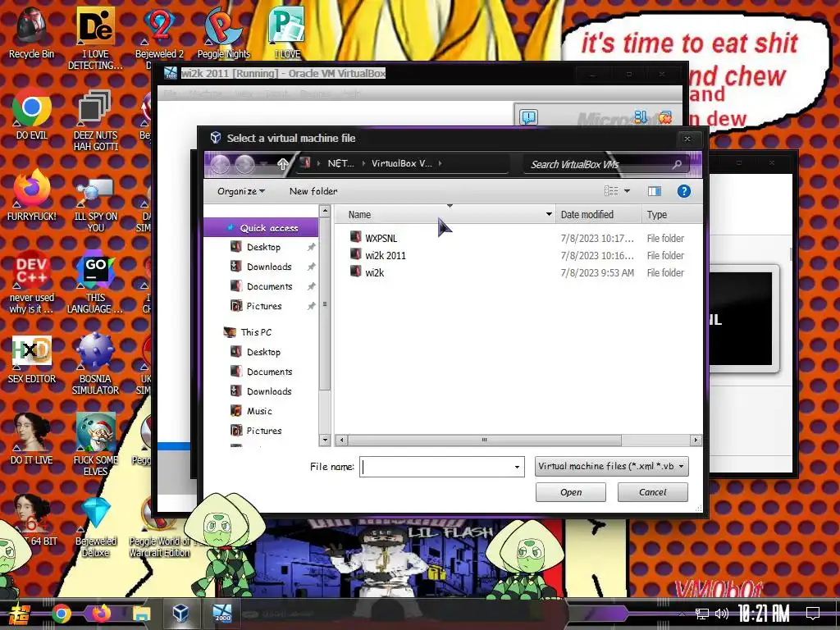840x630 pixels.
Task: Switch to wi2k 2011 VM taskbar icon
Action: (x=221, y=614)
